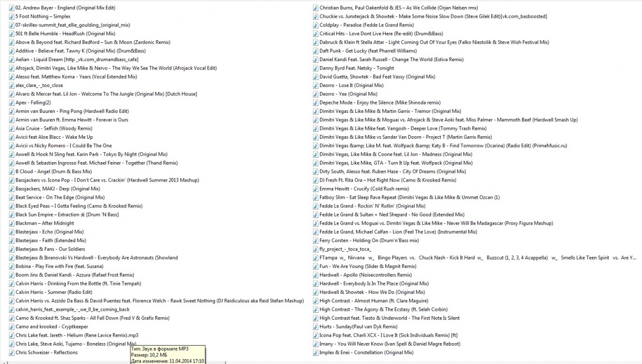
Task: Select the audio icon for Daft Punk - Get Lucky
Action: 316,51
